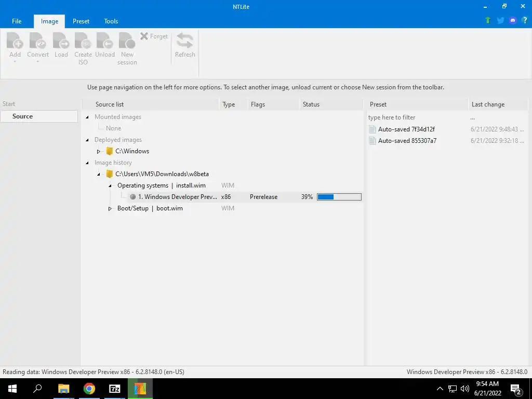The width and height of the screenshot is (532, 399).
Task: Show hidden tray icons chevron
Action: pyautogui.click(x=440, y=389)
